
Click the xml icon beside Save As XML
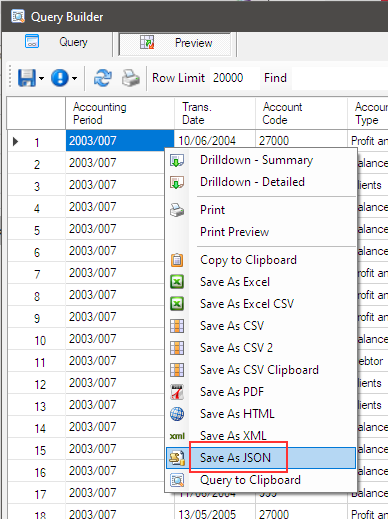[177, 436]
